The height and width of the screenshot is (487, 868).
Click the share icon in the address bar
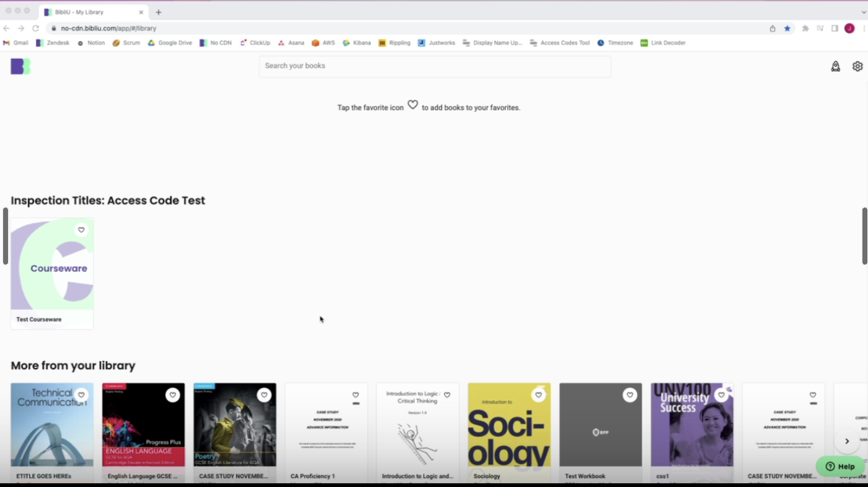772,28
